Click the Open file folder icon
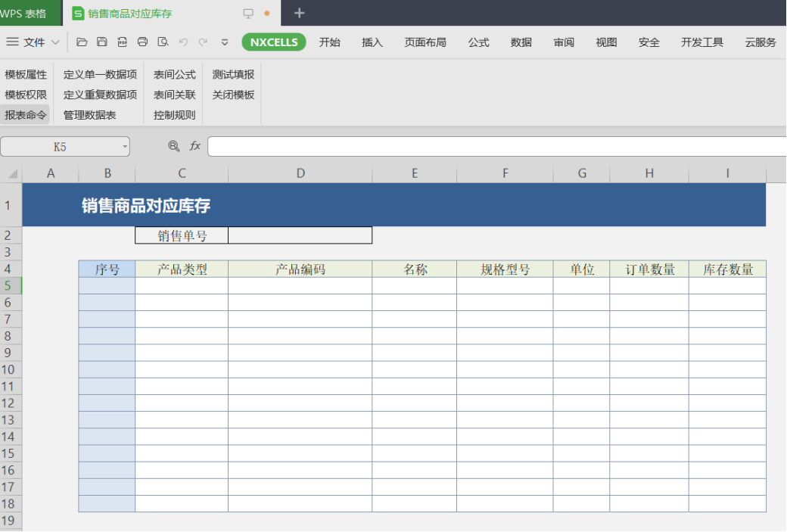Screen dimensions: 787x532 [x=82, y=42]
